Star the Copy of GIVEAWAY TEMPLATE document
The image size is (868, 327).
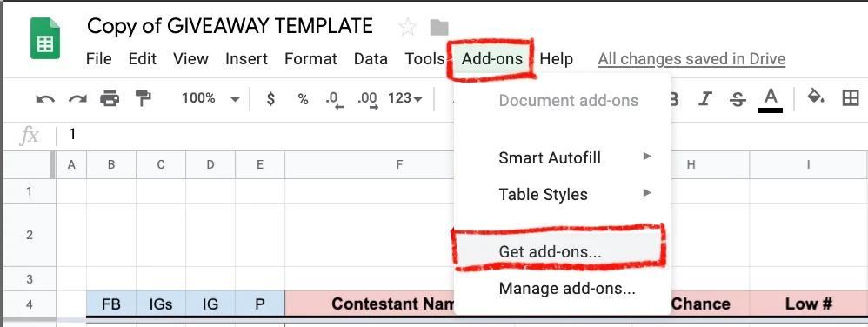[x=408, y=27]
